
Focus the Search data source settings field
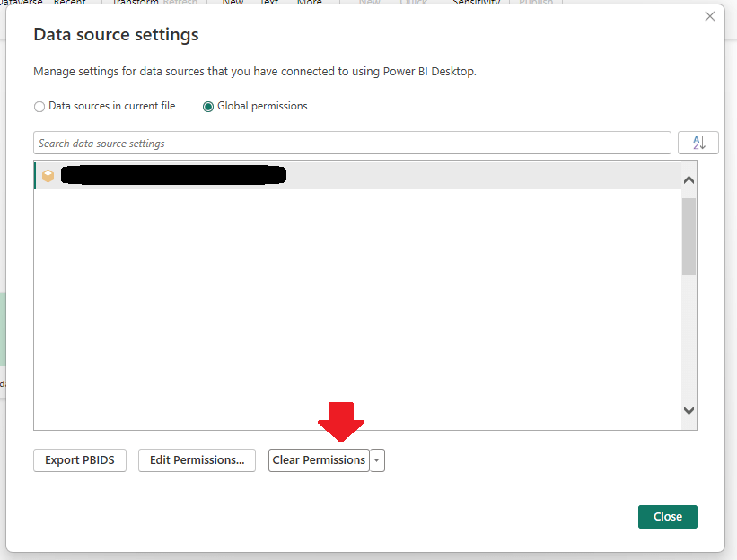(352, 144)
